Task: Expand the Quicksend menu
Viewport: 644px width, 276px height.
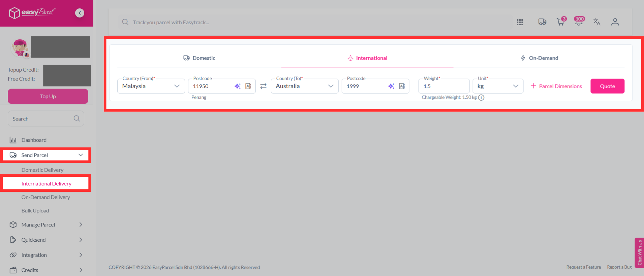Action: click(x=46, y=240)
